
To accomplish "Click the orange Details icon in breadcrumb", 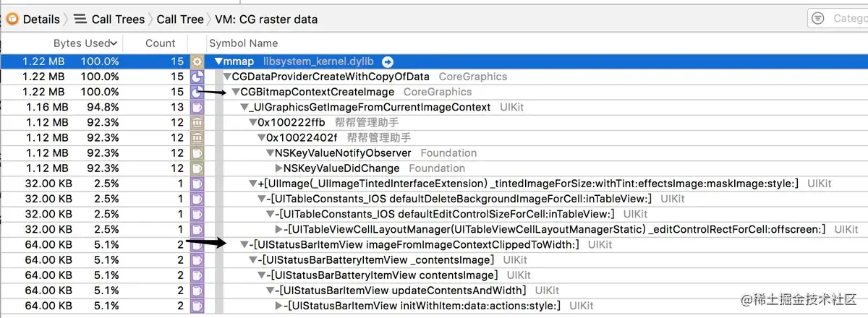I will [12, 20].
